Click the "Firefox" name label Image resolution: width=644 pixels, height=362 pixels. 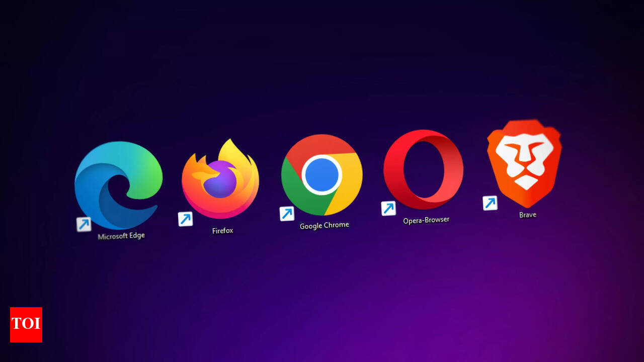[222, 231]
